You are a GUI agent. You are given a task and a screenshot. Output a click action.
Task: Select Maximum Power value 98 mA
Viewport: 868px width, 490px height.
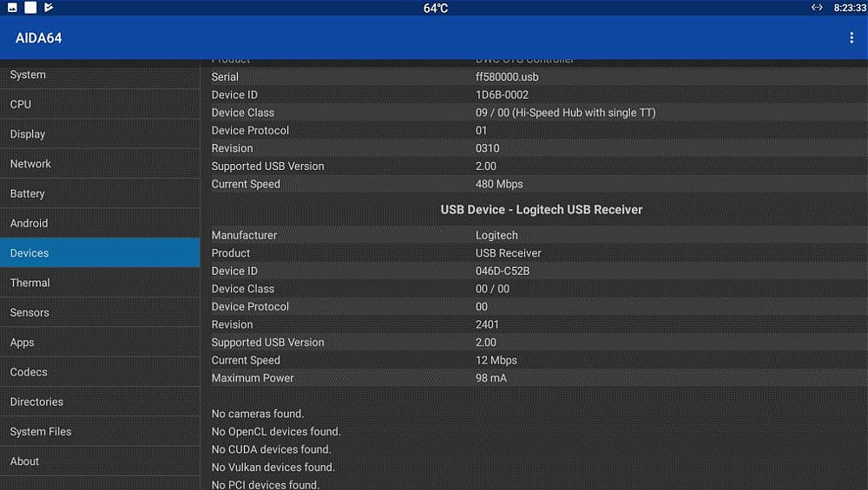(491, 378)
